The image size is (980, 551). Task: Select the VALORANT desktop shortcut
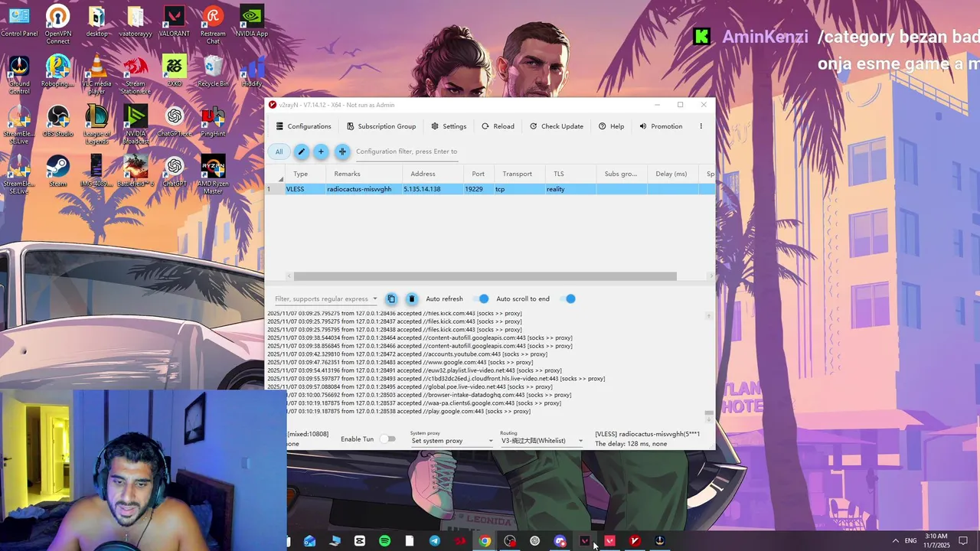[x=175, y=21]
